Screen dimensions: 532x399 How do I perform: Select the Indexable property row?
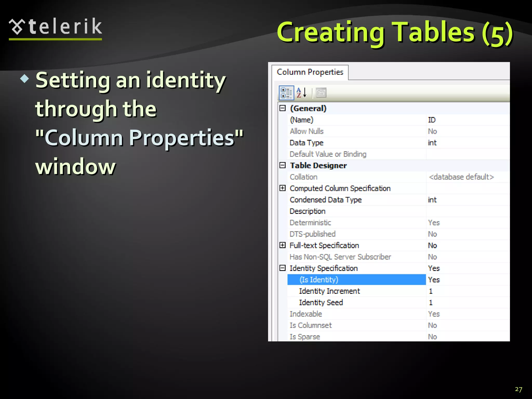pyautogui.click(x=398, y=314)
